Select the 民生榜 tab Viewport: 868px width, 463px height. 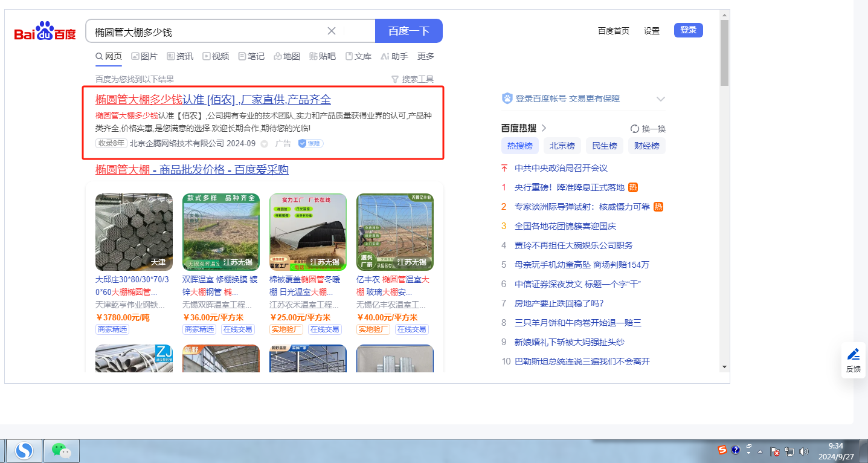click(x=604, y=146)
